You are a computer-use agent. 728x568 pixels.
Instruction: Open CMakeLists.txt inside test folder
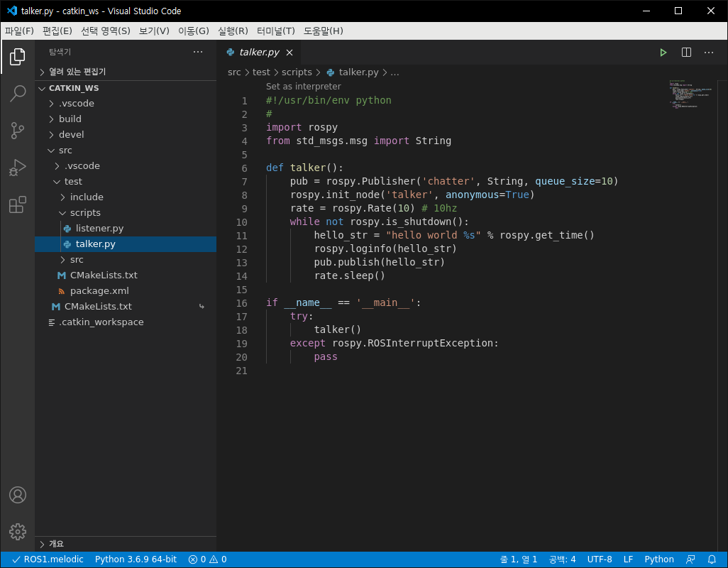point(126,275)
